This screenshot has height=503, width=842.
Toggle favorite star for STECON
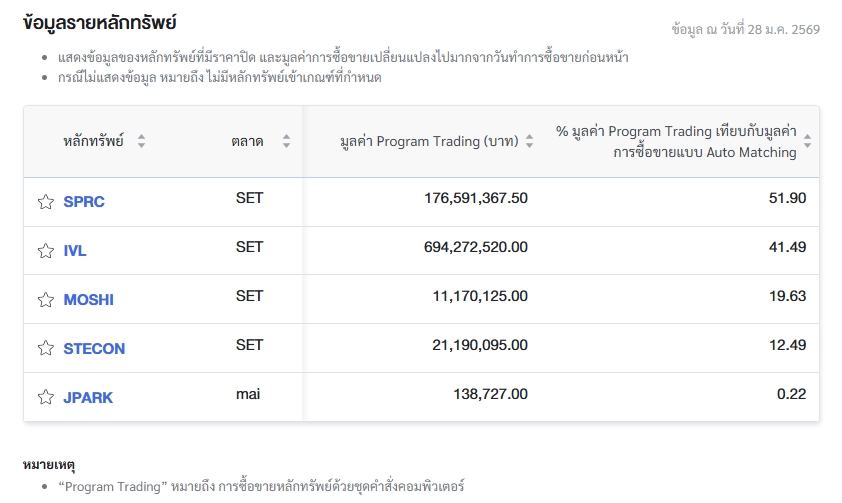click(x=45, y=349)
